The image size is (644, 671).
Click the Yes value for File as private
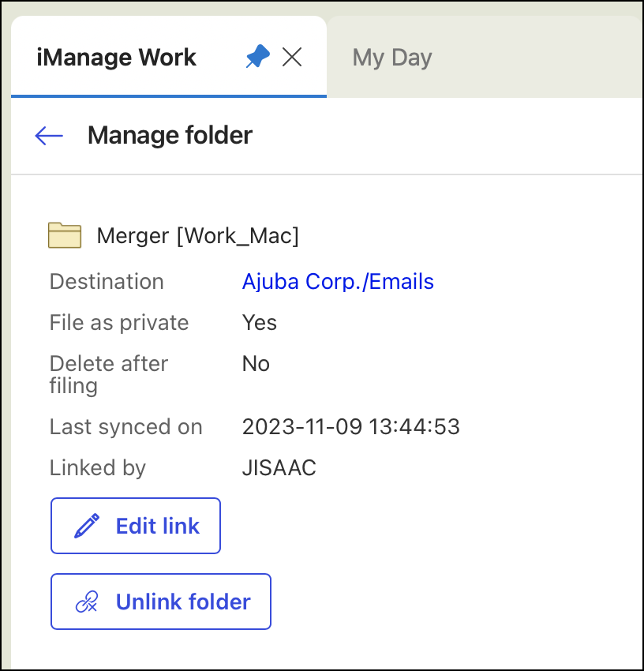pos(260,323)
